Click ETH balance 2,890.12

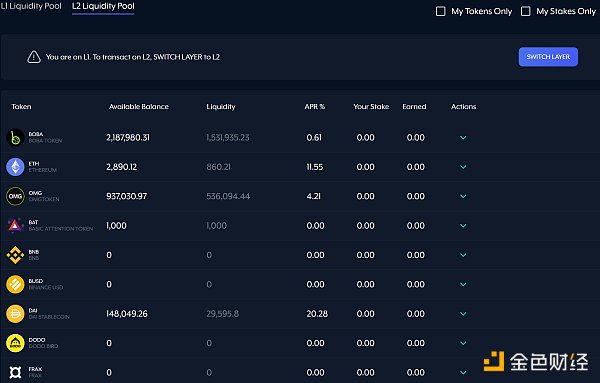[x=121, y=167]
